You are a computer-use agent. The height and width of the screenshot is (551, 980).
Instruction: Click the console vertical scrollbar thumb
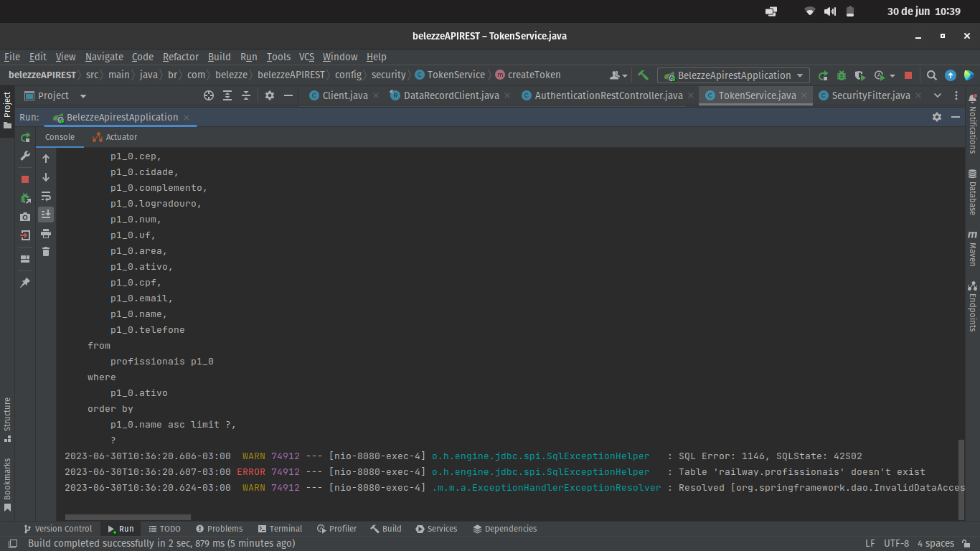[961, 479]
